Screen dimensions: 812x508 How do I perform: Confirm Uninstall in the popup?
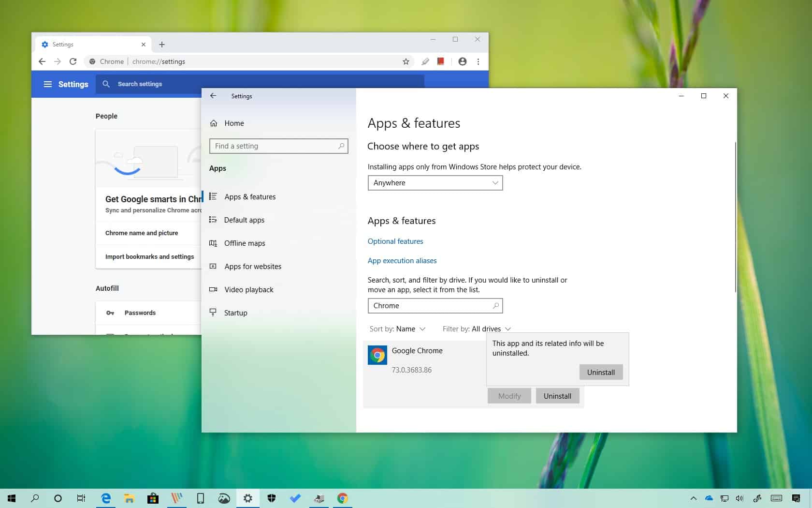(x=601, y=372)
